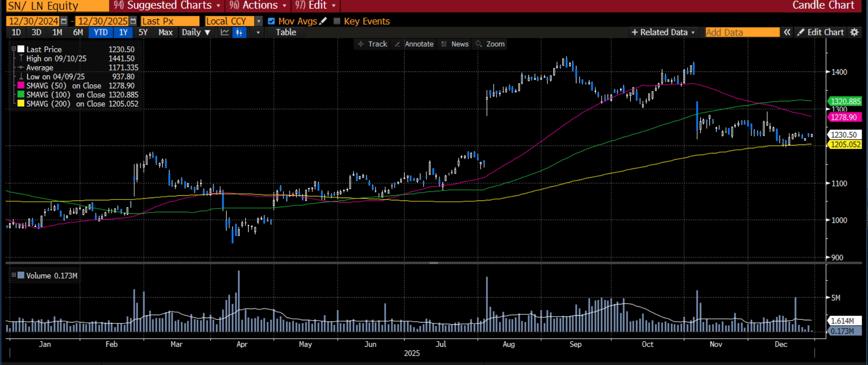
Task: Click the Add Data input field
Action: 742,32
